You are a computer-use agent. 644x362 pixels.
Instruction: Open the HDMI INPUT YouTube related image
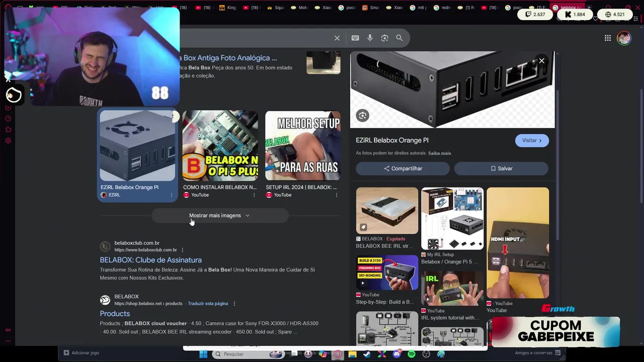pyautogui.click(x=518, y=243)
